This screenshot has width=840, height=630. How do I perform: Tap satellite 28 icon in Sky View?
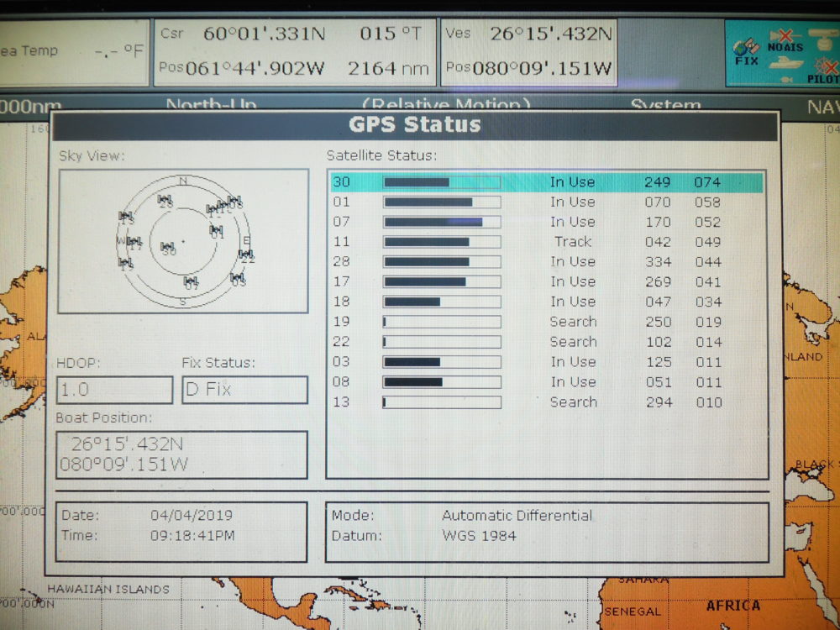165,201
